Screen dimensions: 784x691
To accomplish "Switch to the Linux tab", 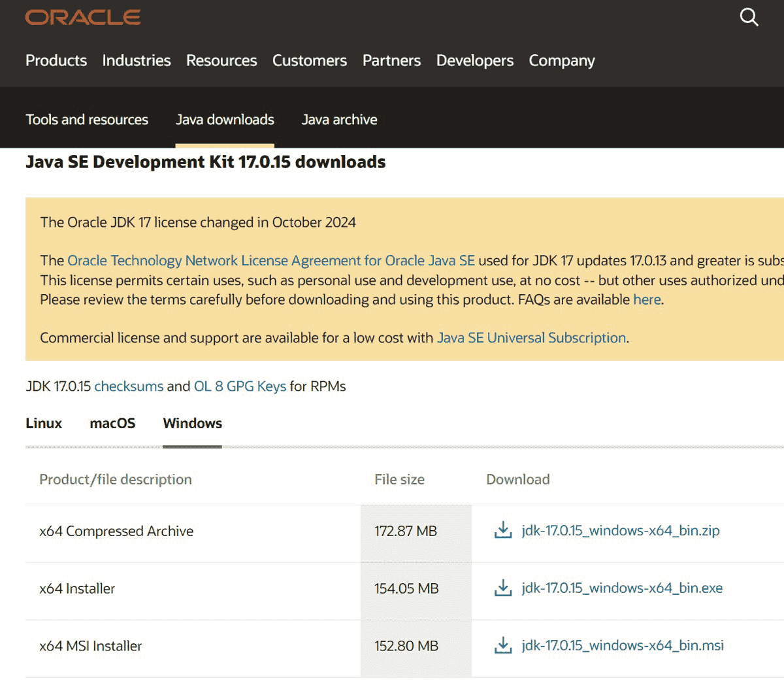I will point(44,424).
